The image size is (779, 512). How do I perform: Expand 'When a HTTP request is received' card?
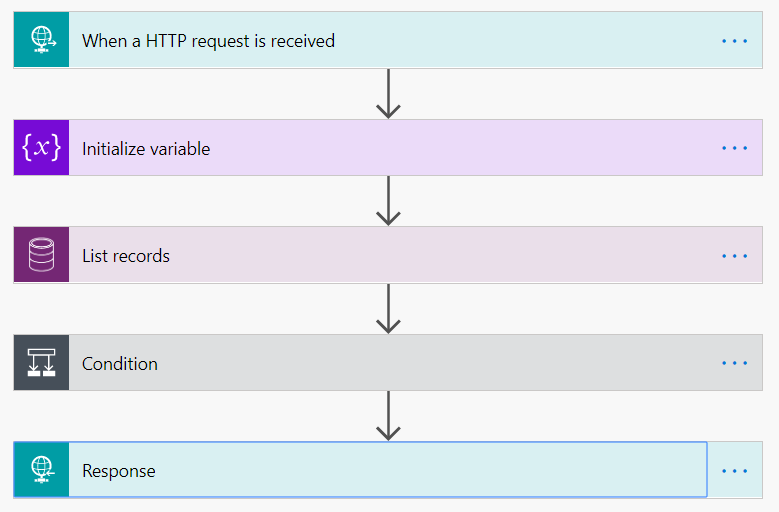[208, 41]
